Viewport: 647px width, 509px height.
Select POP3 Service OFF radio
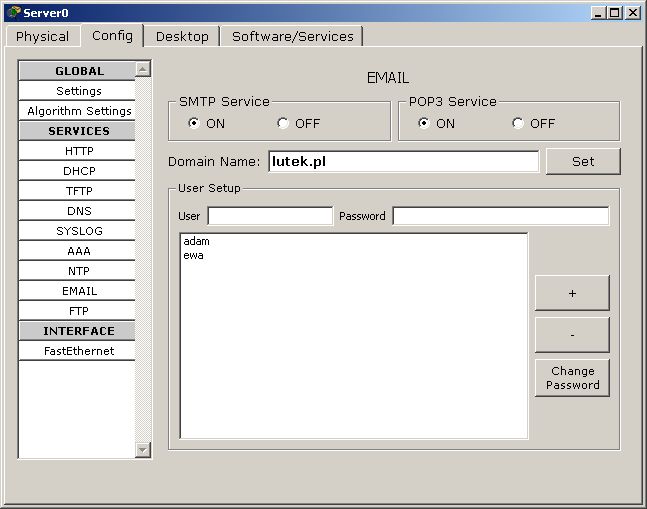tap(518, 123)
